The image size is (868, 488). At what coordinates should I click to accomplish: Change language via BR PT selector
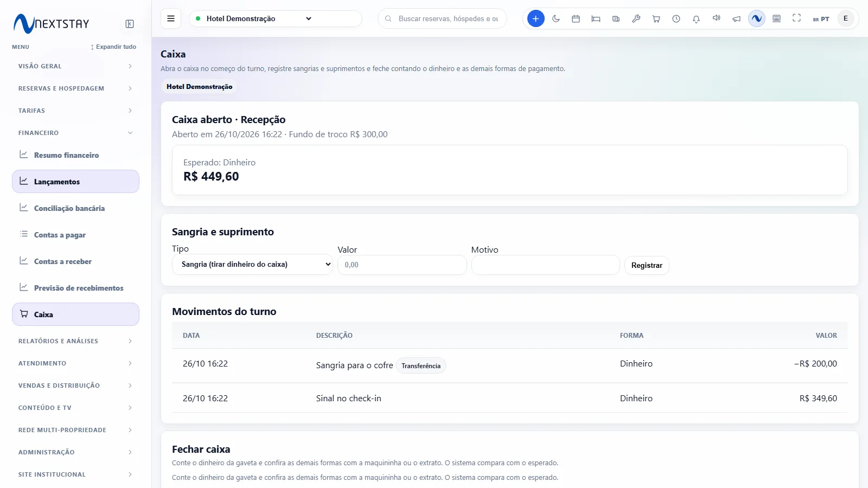coord(821,19)
